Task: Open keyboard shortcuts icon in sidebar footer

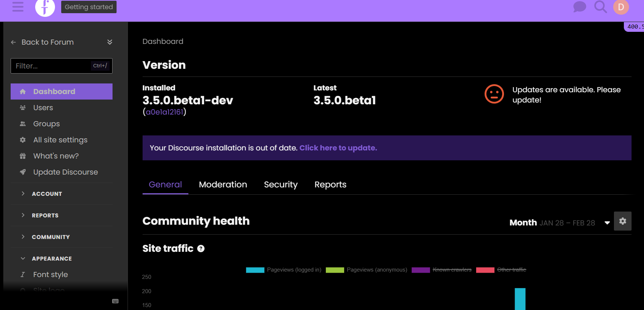Action: click(x=115, y=301)
